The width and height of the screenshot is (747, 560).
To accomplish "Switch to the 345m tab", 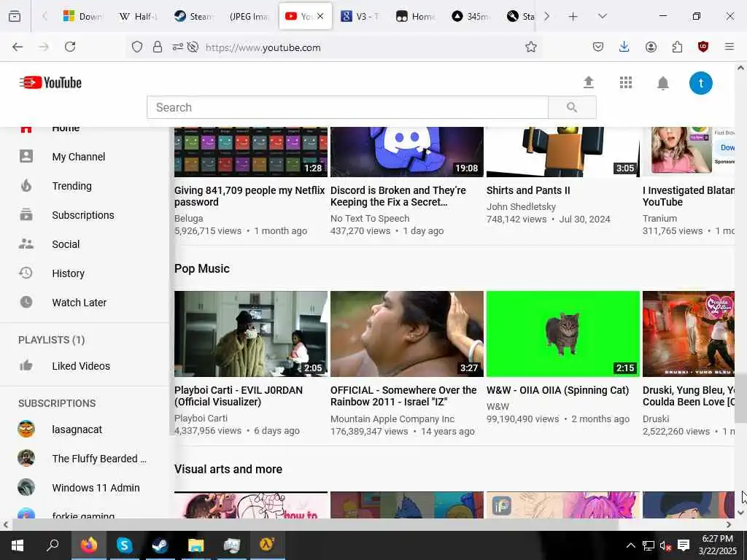I will click(x=471, y=16).
